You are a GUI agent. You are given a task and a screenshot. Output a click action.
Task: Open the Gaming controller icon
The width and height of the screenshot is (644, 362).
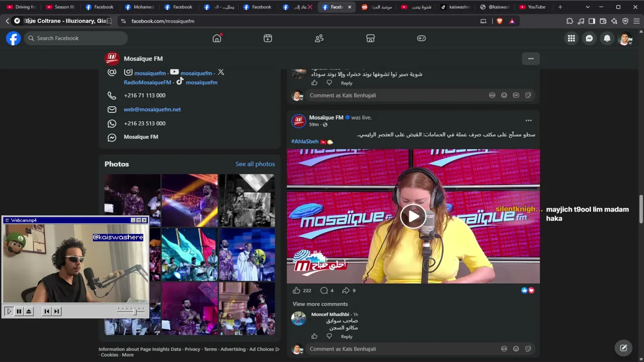pyautogui.click(x=422, y=38)
